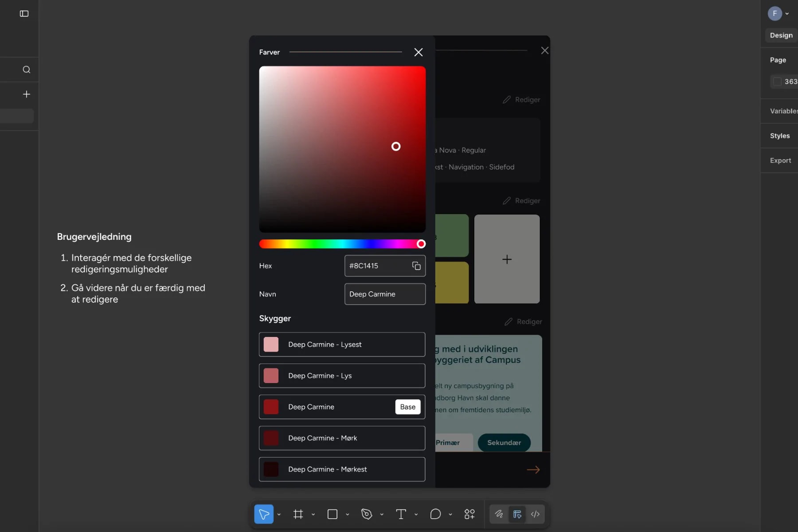The image size is (798, 532).
Task: Click the orange next arrow
Action: pyautogui.click(x=533, y=469)
